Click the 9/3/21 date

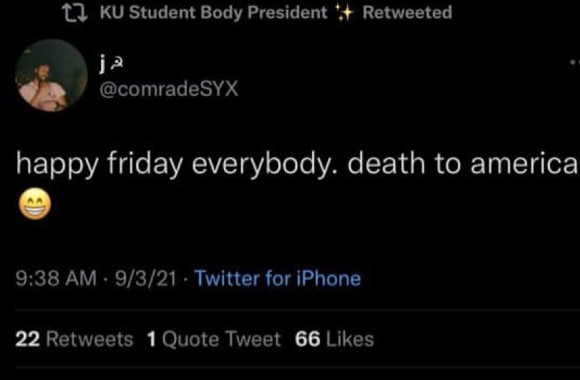click(x=146, y=279)
